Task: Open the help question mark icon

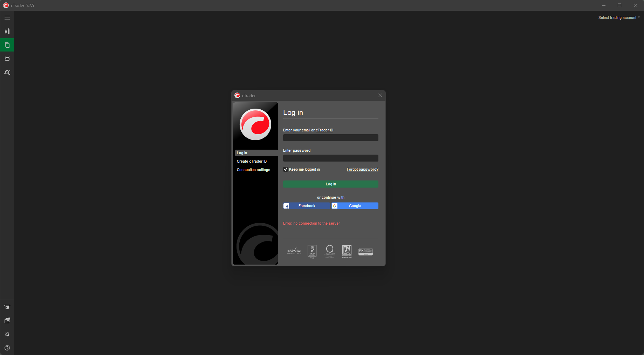Action: pyautogui.click(x=7, y=348)
